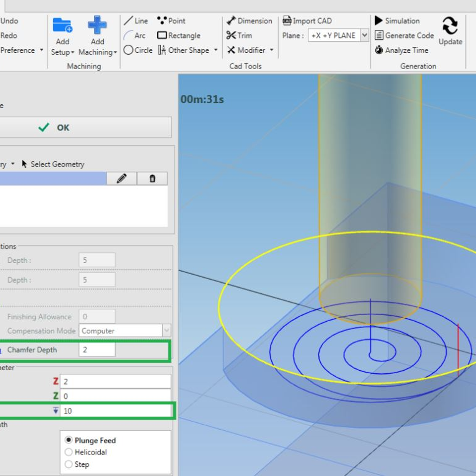476x476 pixels.
Task: Start the Simulation
Action: (x=397, y=21)
